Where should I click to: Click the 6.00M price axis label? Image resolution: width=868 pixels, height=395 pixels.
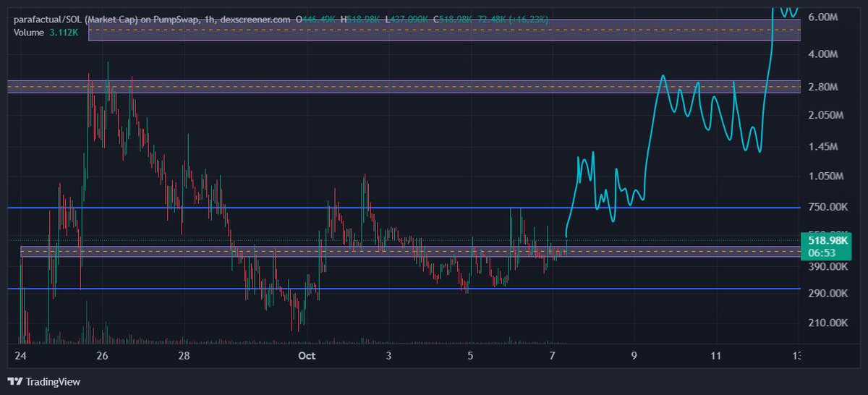click(x=822, y=17)
